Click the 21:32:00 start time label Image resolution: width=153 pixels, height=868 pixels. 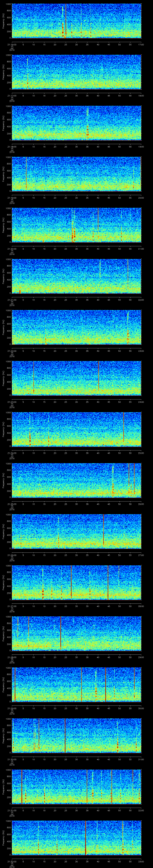(x=12, y=861)
